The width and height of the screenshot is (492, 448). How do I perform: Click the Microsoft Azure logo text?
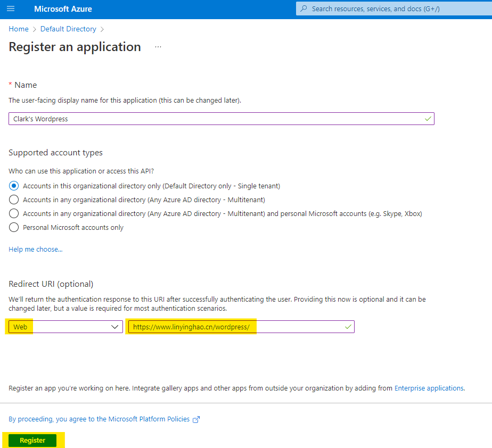pyautogui.click(x=63, y=9)
